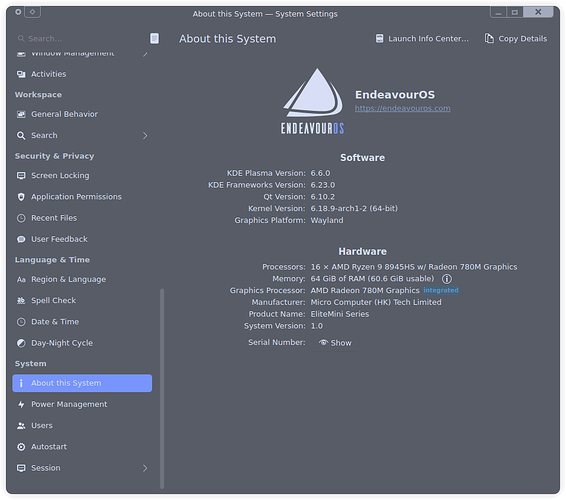Expand the Window Management chevron
This screenshot has width=566, height=500.
[x=145, y=54]
